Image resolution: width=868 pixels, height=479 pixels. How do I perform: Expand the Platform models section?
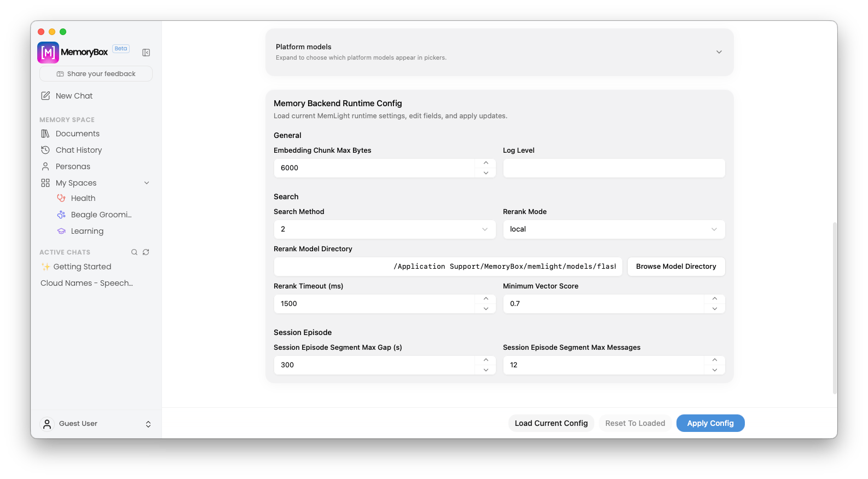click(x=719, y=52)
